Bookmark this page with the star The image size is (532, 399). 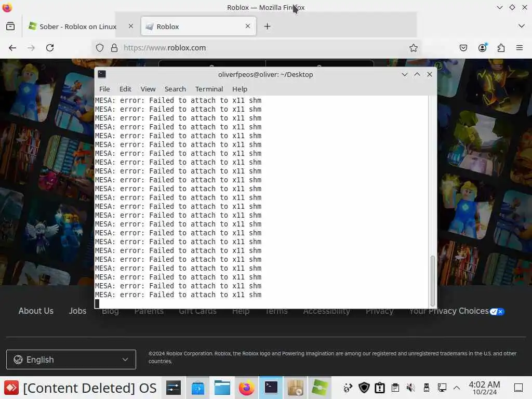tap(413, 48)
